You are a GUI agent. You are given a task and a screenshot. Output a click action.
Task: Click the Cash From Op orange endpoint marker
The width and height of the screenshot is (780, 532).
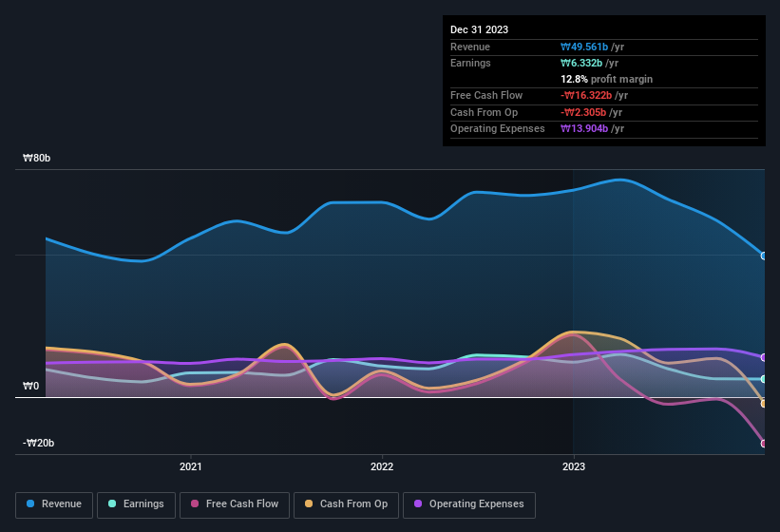(x=764, y=404)
